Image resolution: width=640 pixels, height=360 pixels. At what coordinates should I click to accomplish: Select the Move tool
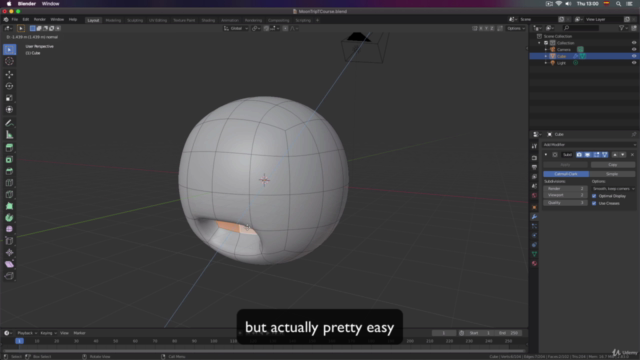[9, 75]
